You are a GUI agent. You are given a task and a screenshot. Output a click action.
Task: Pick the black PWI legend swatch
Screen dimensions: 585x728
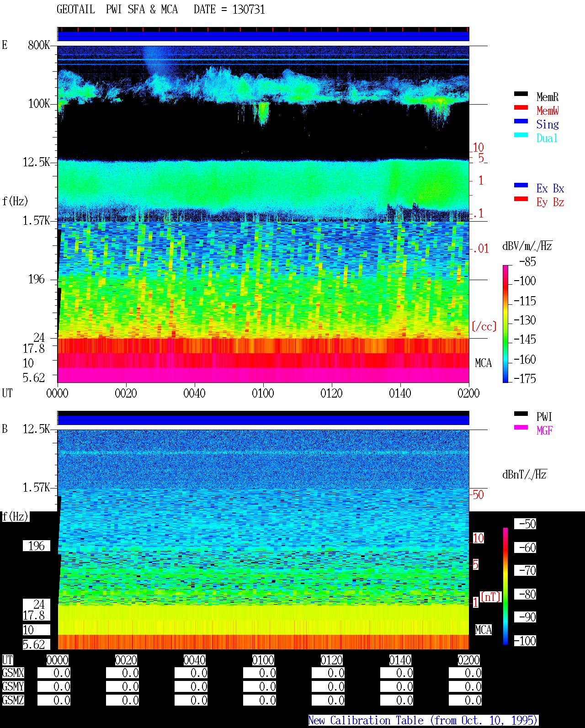[521, 414]
